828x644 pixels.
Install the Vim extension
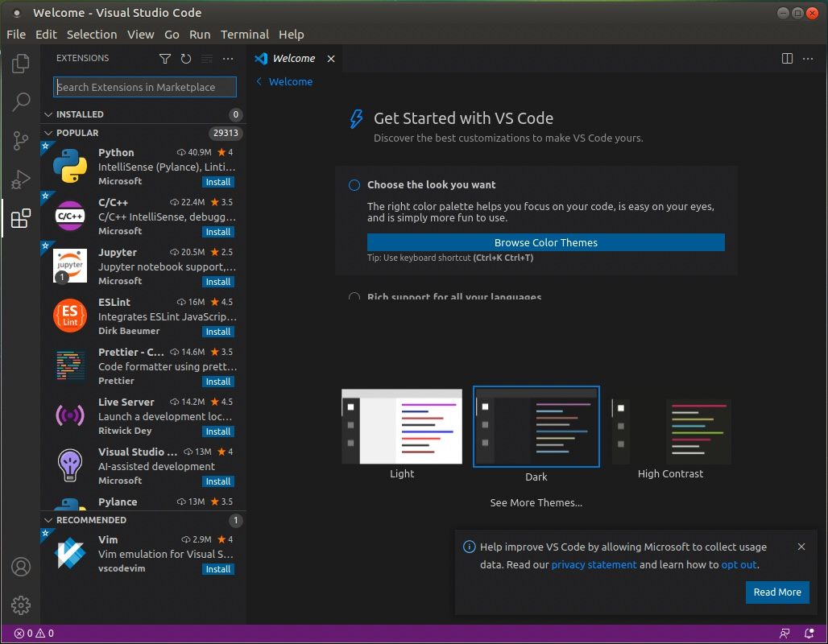tap(218, 569)
